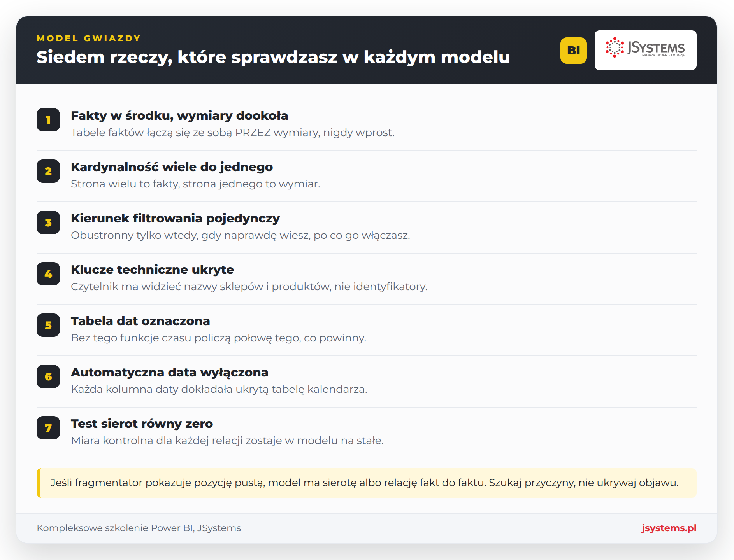The image size is (734, 560).
Task: Click the number 7 badge
Action: click(x=48, y=428)
